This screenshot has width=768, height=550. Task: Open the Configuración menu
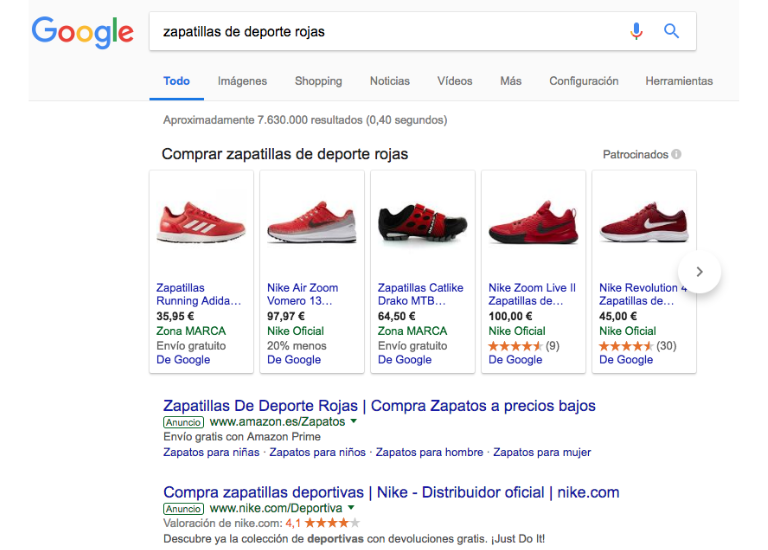coord(584,81)
